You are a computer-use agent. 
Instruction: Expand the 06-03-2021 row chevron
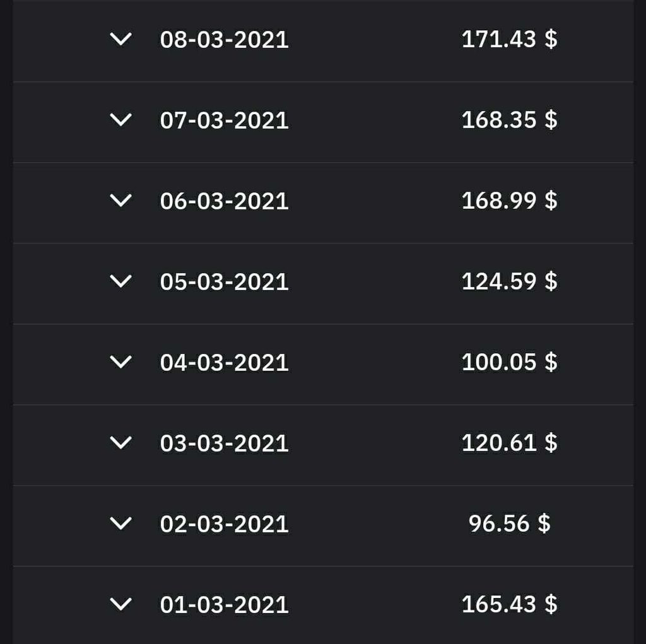120,201
